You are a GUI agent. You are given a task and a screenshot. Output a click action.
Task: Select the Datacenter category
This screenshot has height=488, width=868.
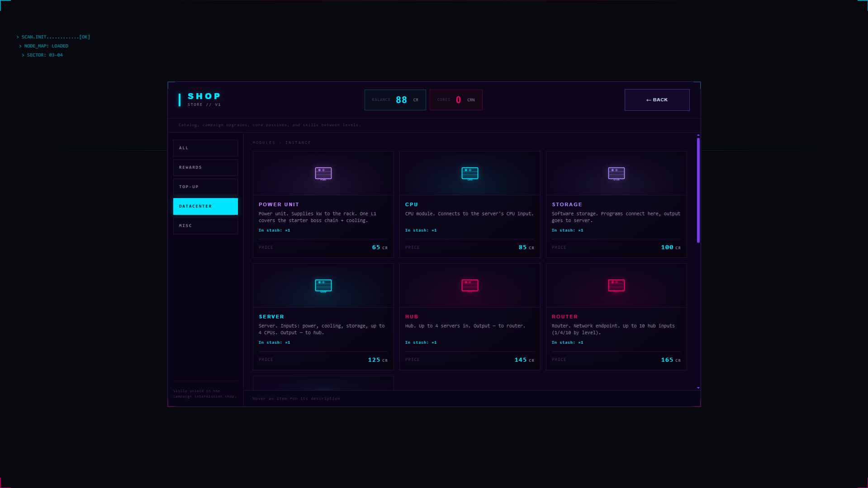[x=205, y=206]
